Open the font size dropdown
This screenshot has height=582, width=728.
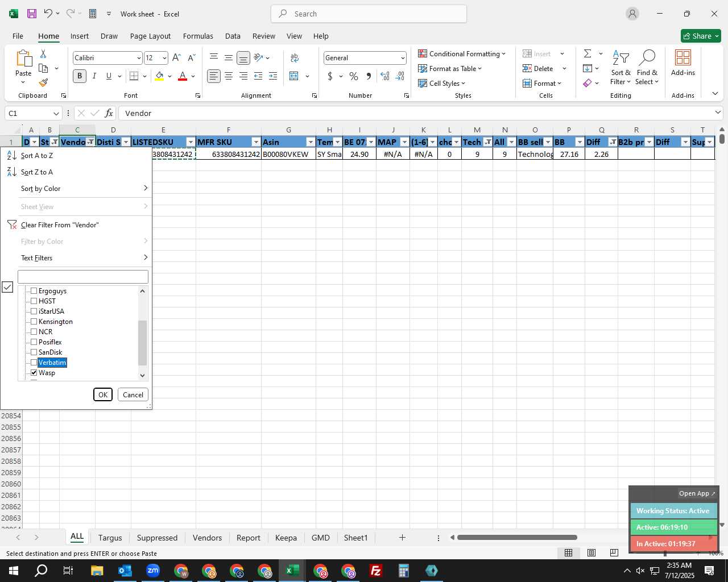(x=164, y=58)
